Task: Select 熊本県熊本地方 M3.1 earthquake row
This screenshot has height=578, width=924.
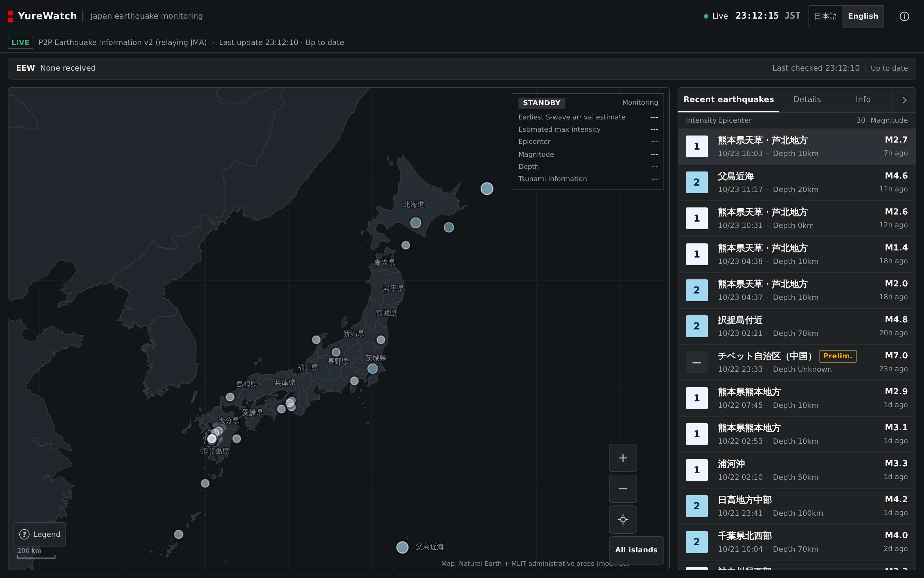Action: pos(797,434)
